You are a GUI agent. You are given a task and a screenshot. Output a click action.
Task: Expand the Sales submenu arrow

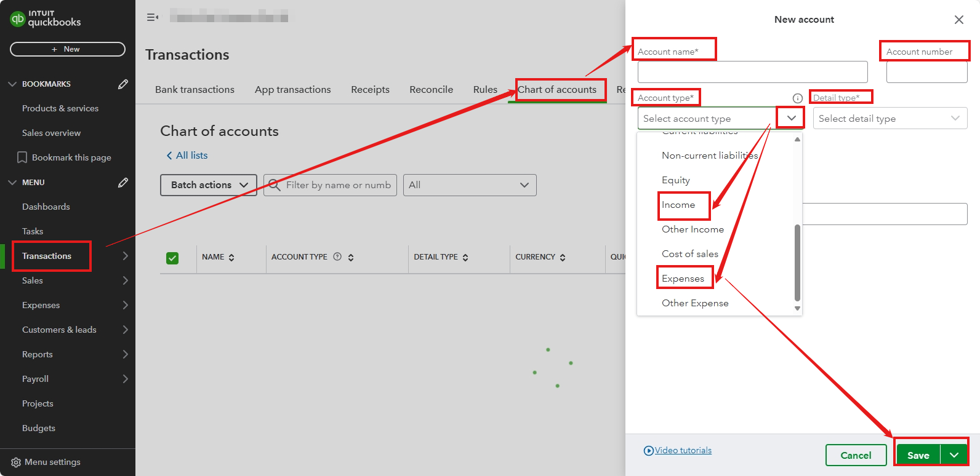[125, 280]
